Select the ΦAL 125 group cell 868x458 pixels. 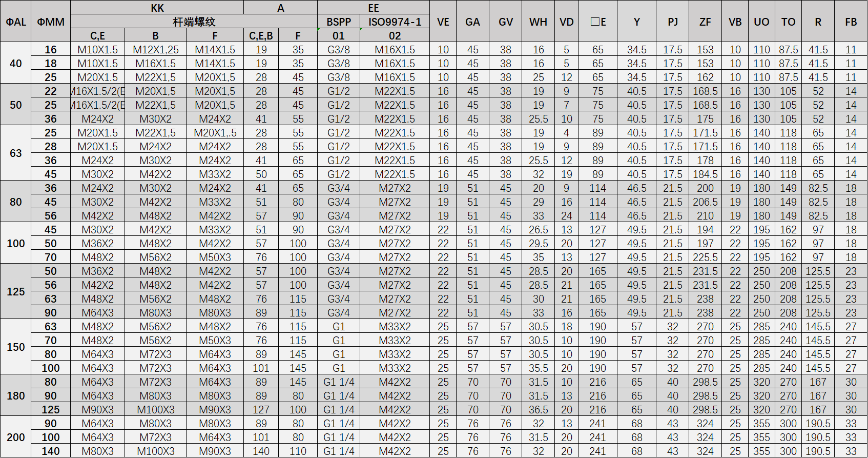(x=15, y=291)
